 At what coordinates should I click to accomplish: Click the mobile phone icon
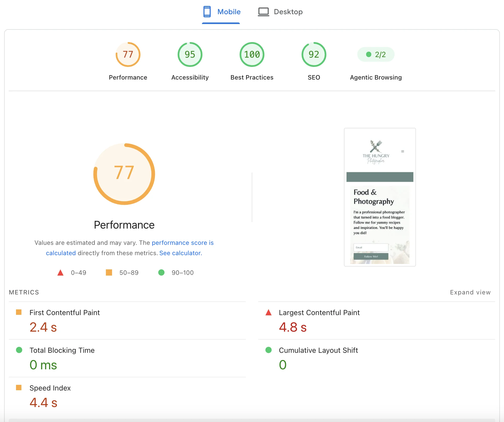click(x=207, y=12)
